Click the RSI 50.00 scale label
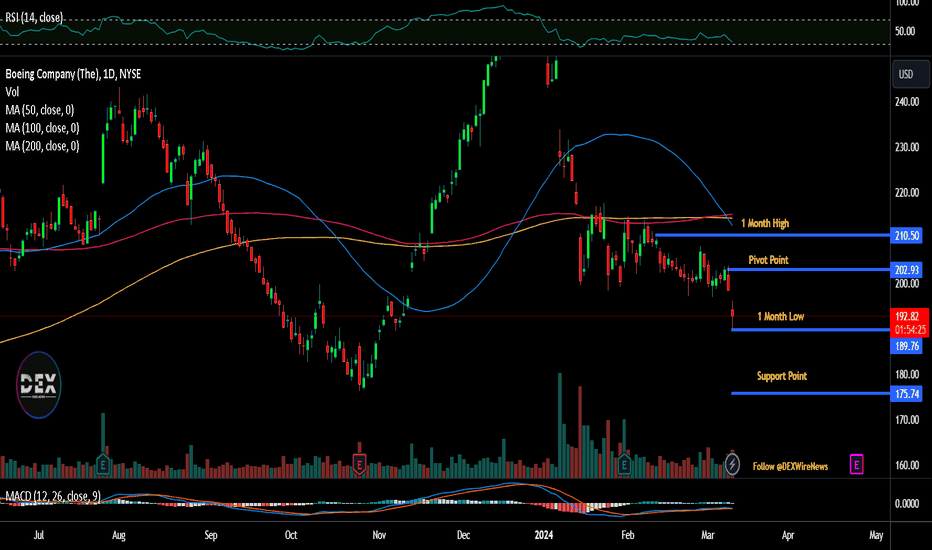The height and width of the screenshot is (550, 932). click(x=905, y=31)
